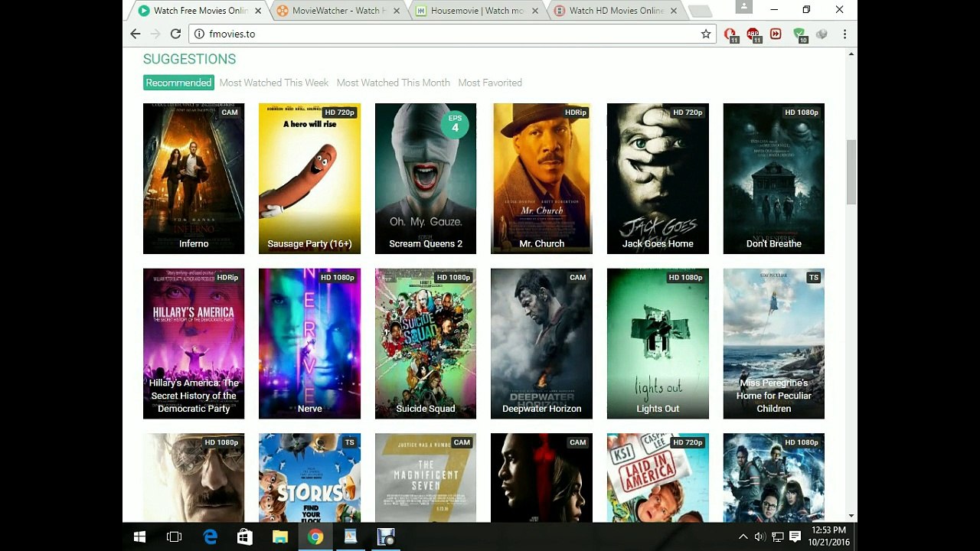
Task: Open the Scream Queens 2 poster
Action: [426, 178]
